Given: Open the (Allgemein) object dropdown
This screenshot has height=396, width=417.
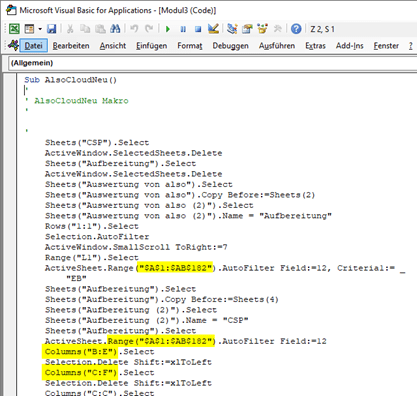Looking at the screenshot, I should click(213, 63).
